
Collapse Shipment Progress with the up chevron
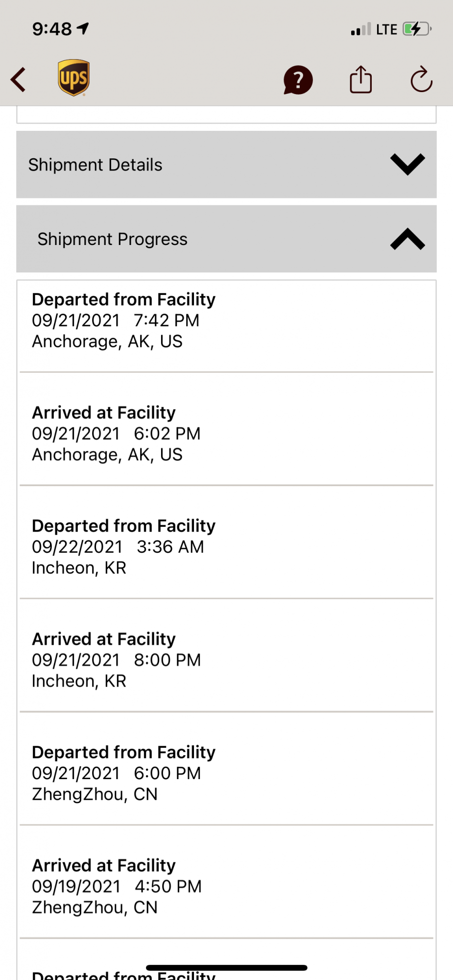(x=407, y=239)
